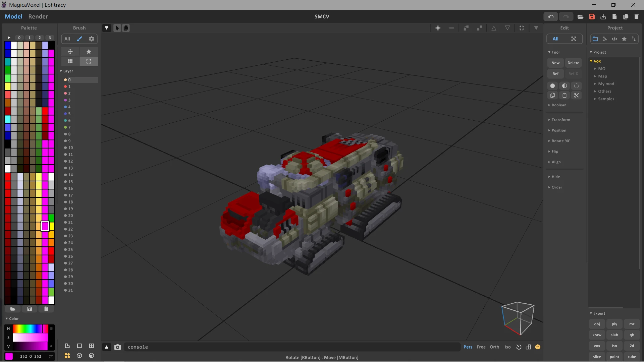The image size is (644, 362).
Task: Switch to the Render tab
Action: coord(38,16)
